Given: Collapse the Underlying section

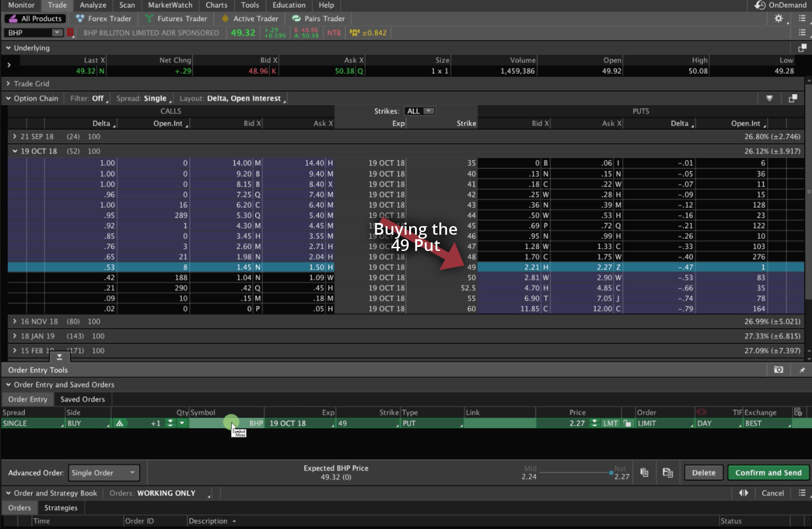Looking at the screenshot, I should point(8,48).
